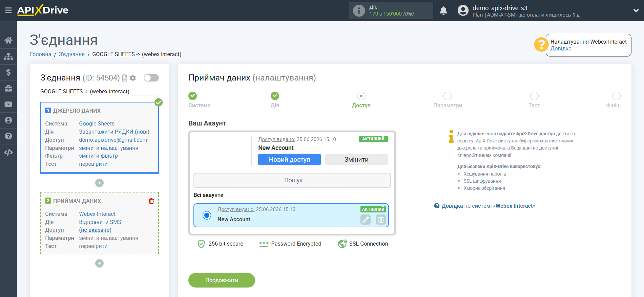
Task: Click Відправити SMS action link
Action: 100,222
